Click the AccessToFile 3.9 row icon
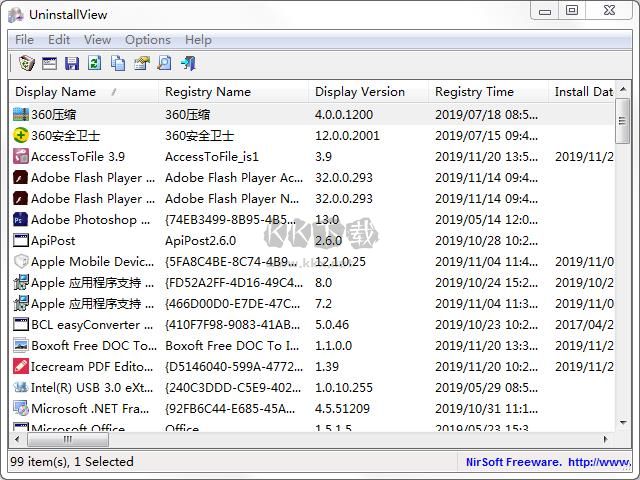The width and height of the screenshot is (640, 480). click(21, 156)
